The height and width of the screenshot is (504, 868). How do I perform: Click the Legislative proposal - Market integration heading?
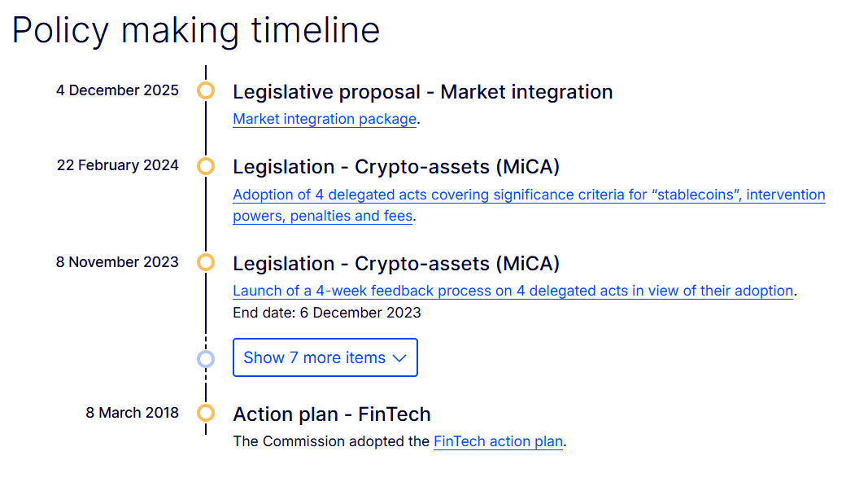422,92
